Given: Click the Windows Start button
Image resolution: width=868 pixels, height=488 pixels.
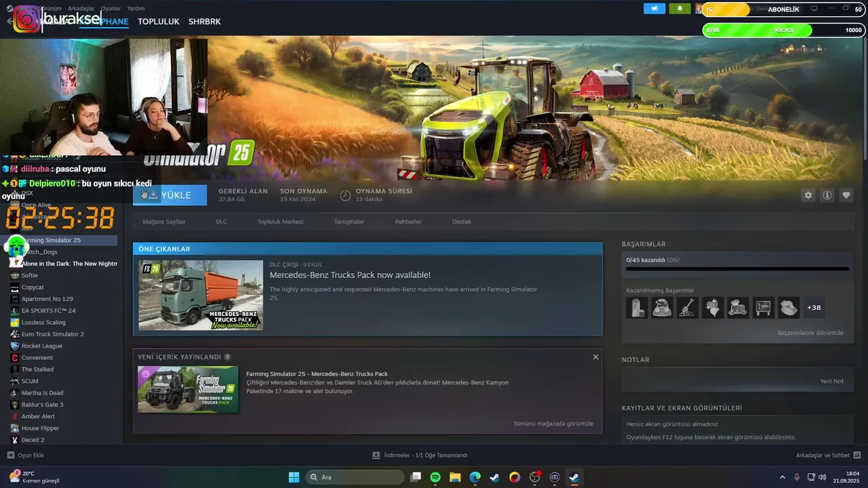Looking at the screenshot, I should [x=294, y=477].
